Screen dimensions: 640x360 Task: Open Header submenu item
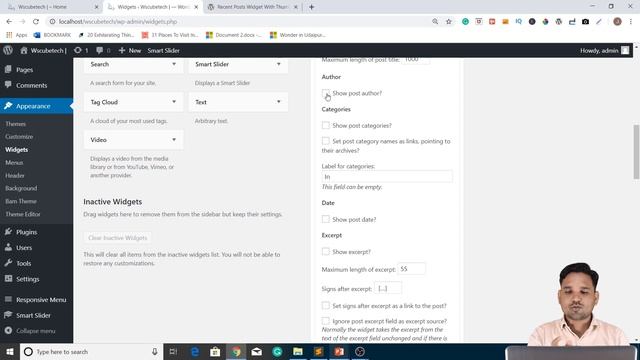[x=15, y=176]
